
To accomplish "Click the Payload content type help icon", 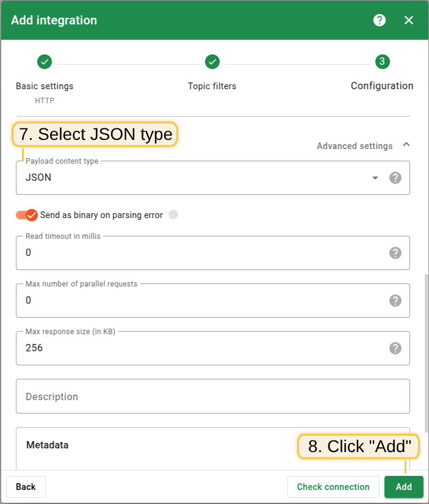I will click(x=395, y=178).
